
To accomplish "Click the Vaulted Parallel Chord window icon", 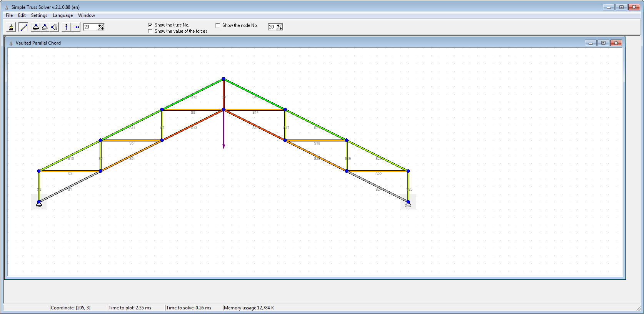I will [x=11, y=43].
